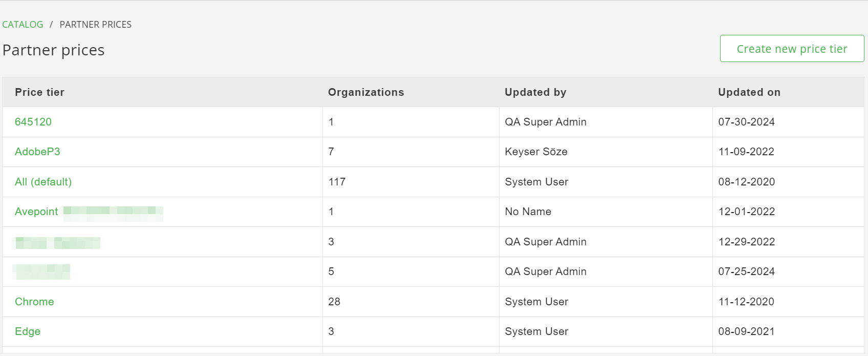
Task: Click the date 11-09-2022
Action: coord(746,152)
